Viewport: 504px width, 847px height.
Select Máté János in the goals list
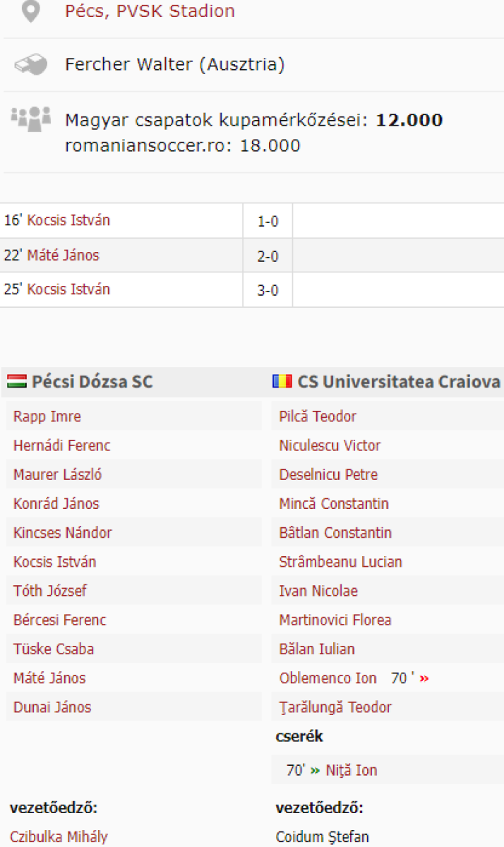click(63, 256)
